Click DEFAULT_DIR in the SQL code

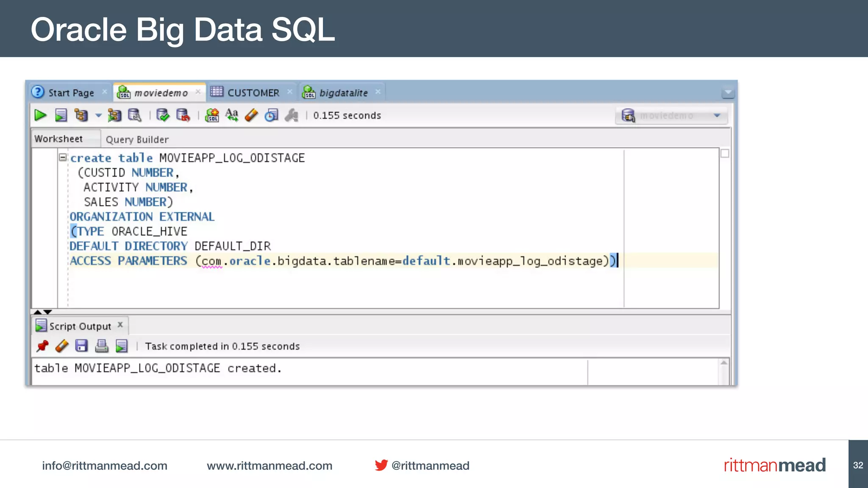[232, 246]
